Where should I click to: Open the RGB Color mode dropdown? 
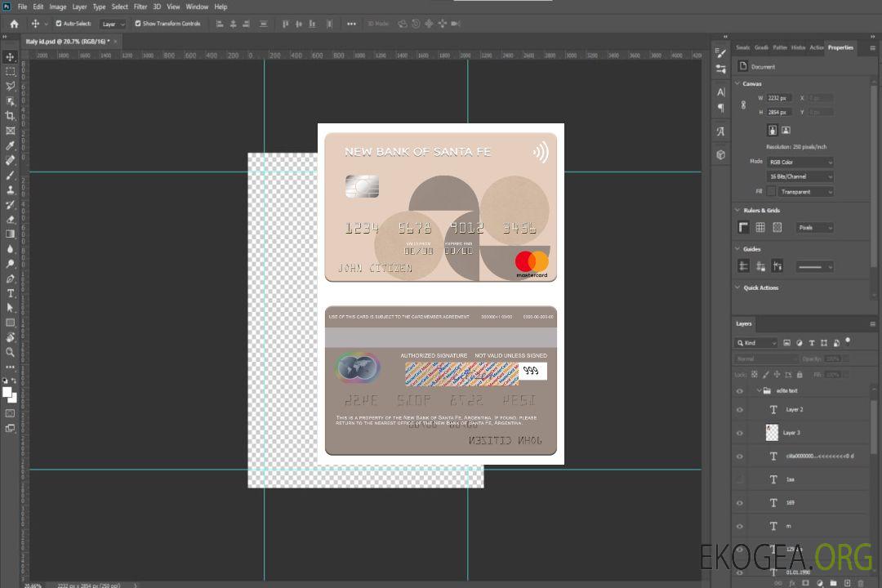[x=800, y=162]
